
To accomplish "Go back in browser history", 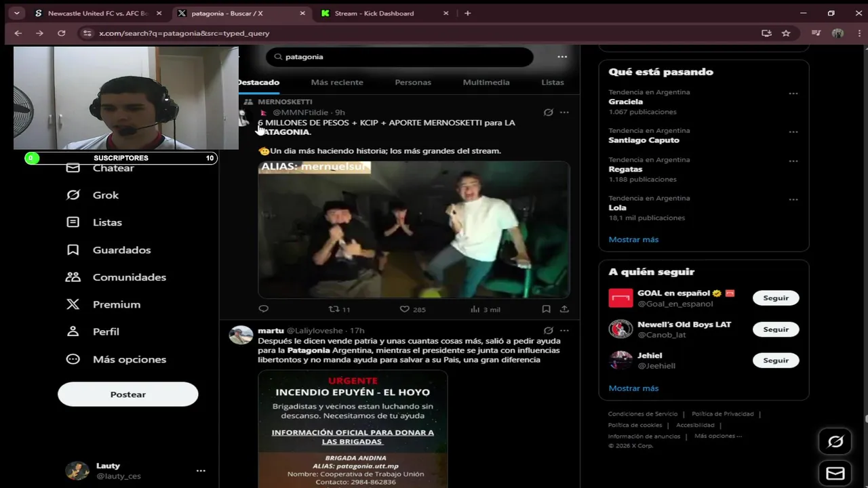I will 18,33.
